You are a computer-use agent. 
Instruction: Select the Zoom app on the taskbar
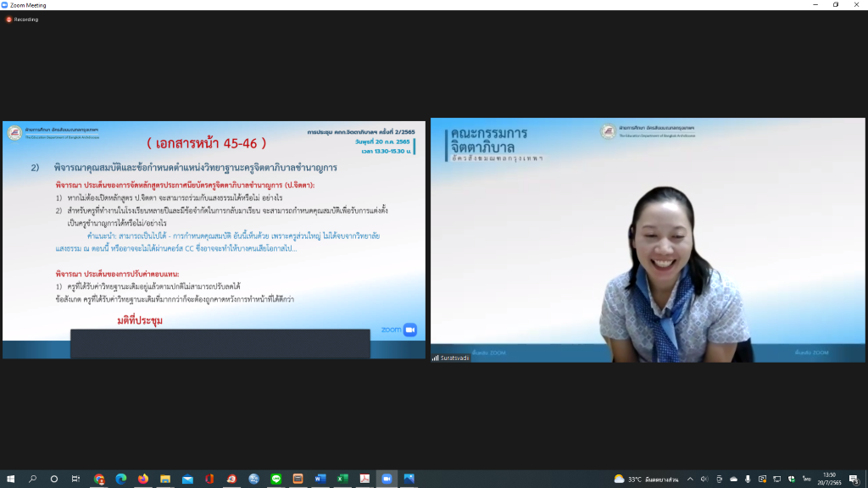click(x=387, y=479)
